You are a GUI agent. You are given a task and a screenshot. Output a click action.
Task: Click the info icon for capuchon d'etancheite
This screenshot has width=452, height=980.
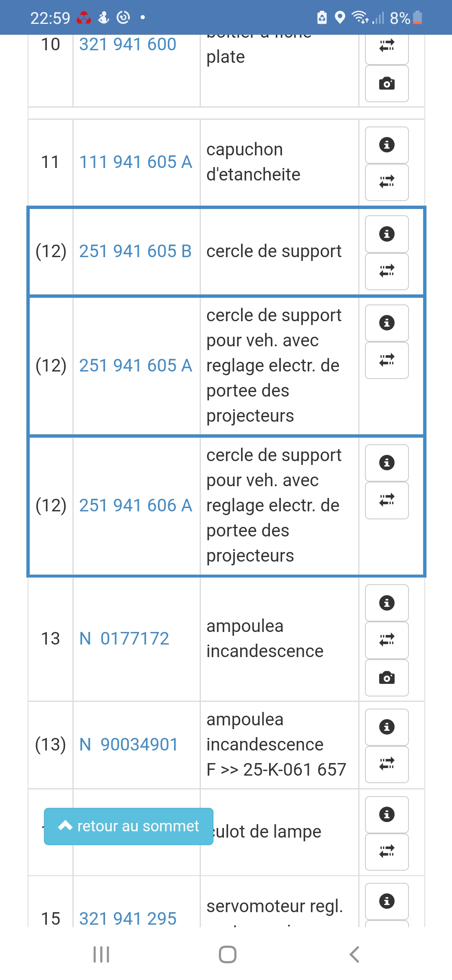(x=387, y=145)
